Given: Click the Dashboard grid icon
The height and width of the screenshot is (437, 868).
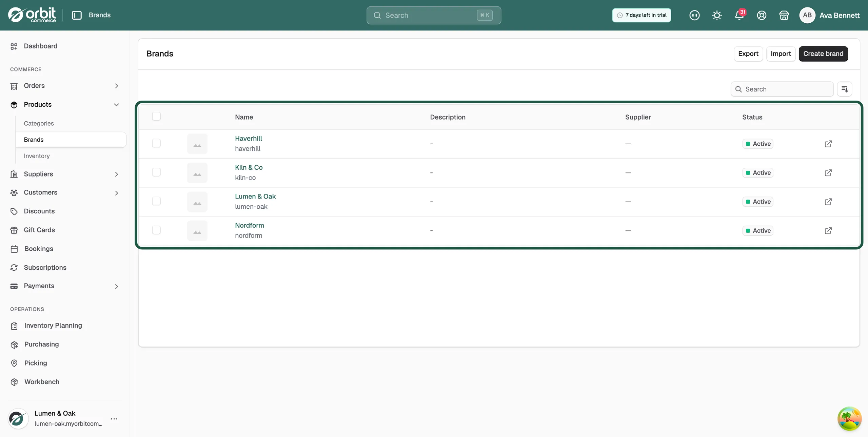Looking at the screenshot, I should click(x=14, y=46).
